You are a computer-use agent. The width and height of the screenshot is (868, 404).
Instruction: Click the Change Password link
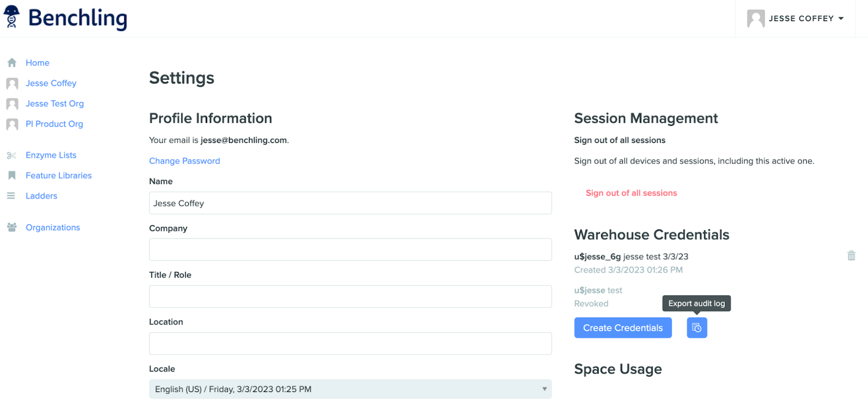point(184,161)
